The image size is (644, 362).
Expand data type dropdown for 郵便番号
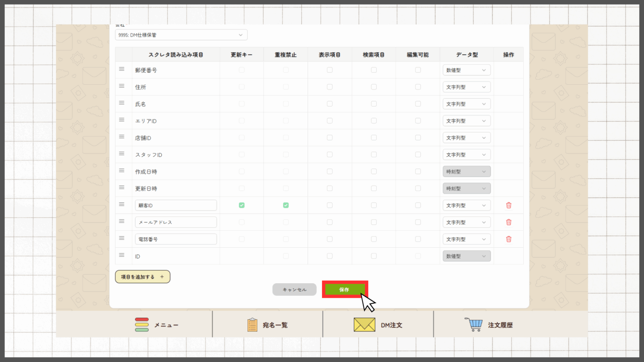point(466,70)
